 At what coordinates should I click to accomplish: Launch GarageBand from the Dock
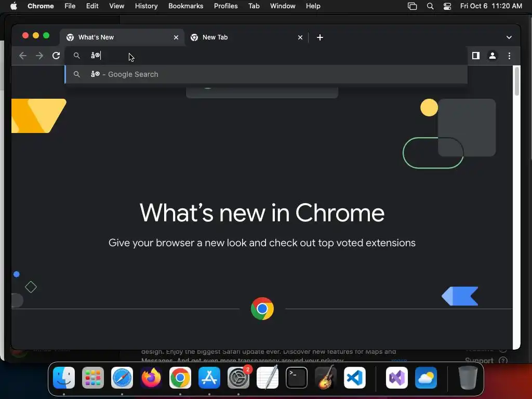(326, 378)
